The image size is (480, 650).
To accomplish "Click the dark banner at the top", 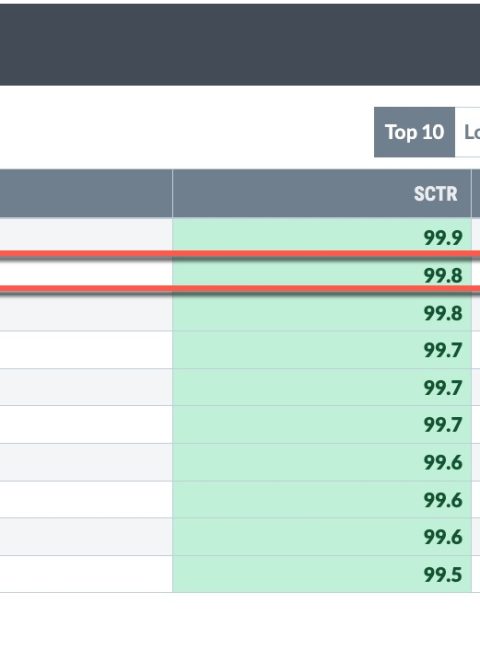I will 240,45.
